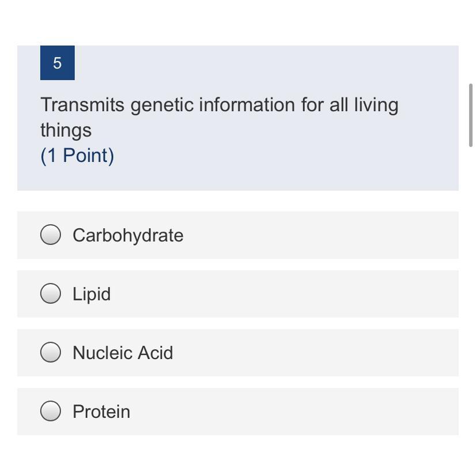Click the question number 5 badge

[58, 63]
